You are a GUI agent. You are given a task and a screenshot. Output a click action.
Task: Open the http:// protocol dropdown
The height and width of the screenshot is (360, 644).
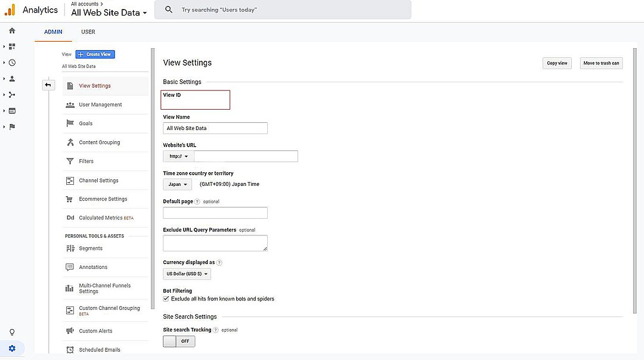click(178, 156)
